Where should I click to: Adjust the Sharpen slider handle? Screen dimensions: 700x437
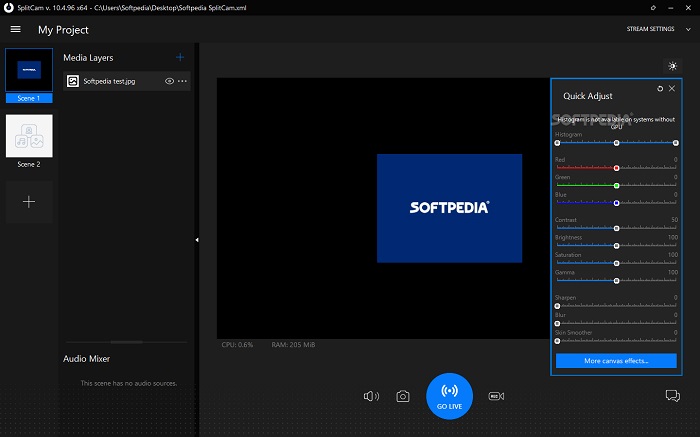click(557, 306)
